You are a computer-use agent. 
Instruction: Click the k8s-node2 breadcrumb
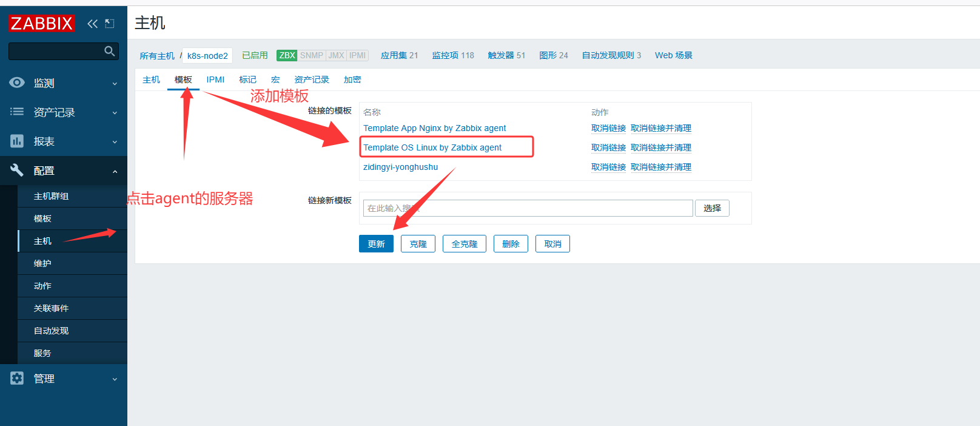(207, 56)
